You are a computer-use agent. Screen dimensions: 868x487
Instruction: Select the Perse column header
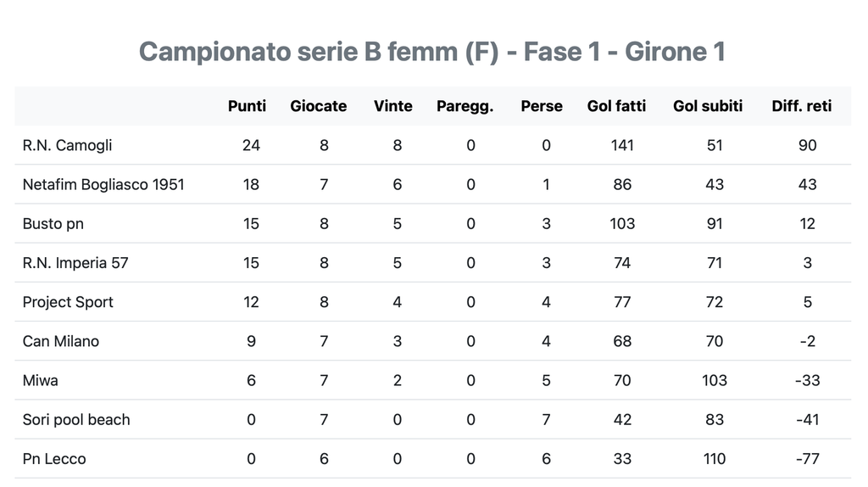point(542,106)
